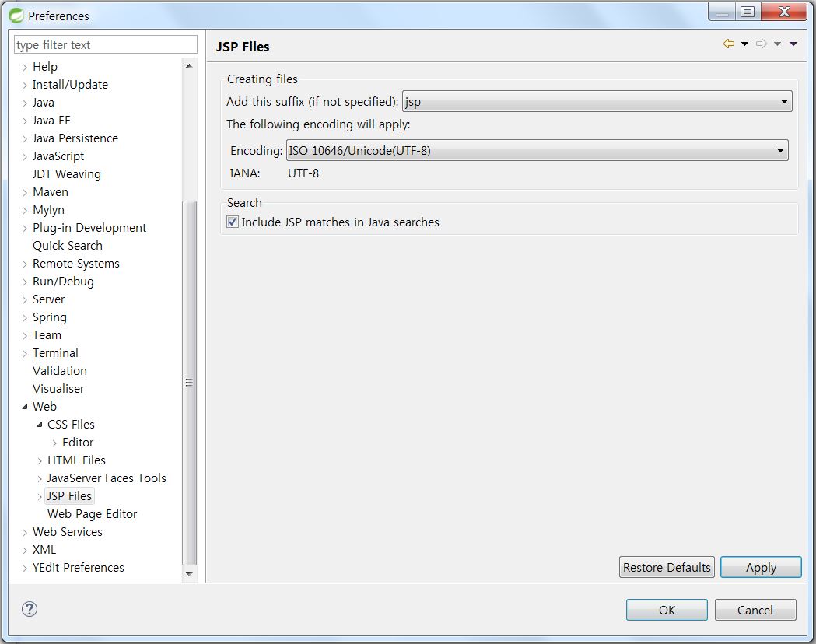Open Quick Search preferences
Viewport: 816px width, 644px height.
coord(67,246)
